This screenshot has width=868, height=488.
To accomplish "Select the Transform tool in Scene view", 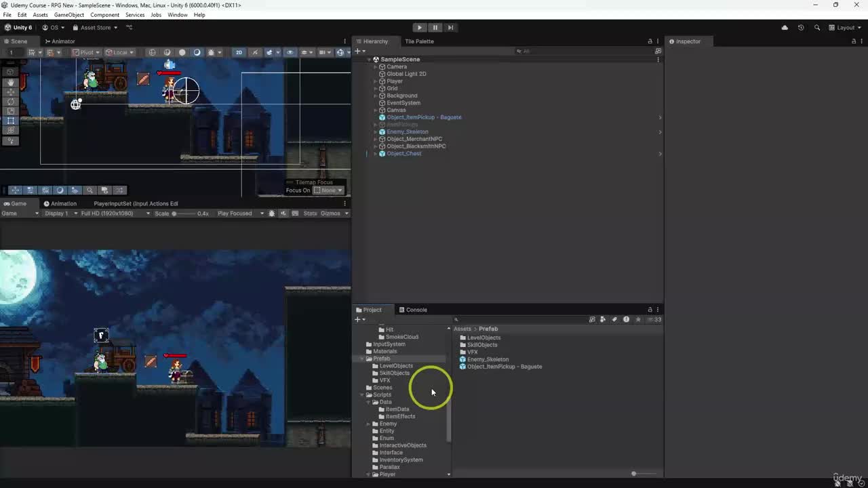I will click(x=11, y=130).
